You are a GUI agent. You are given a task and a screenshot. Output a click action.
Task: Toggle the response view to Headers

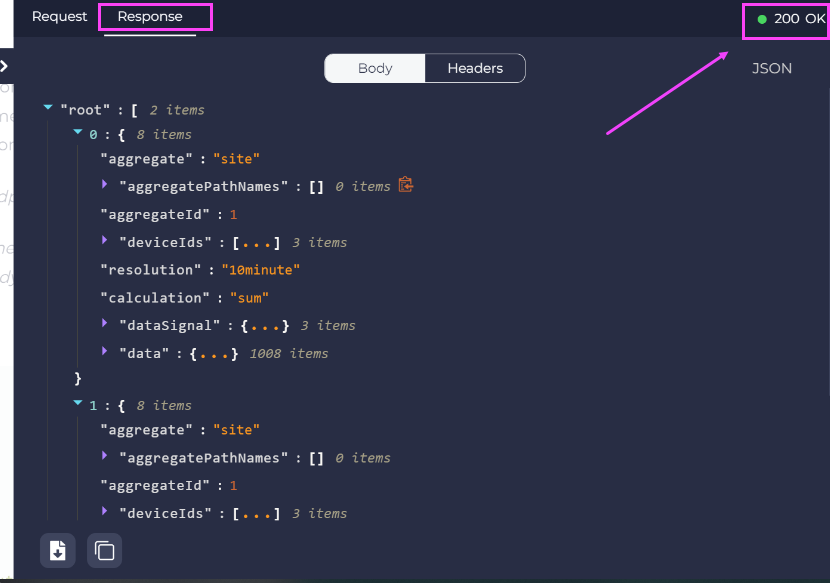(x=475, y=68)
